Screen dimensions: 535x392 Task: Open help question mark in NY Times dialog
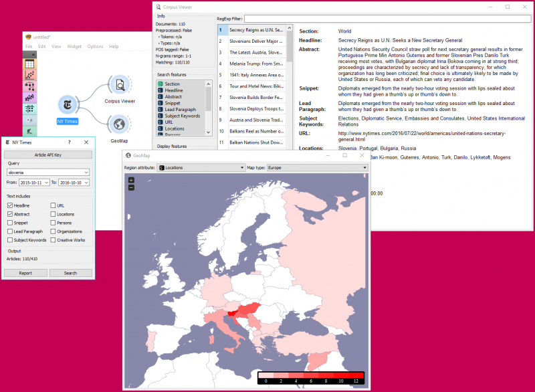pyautogui.click(x=70, y=142)
